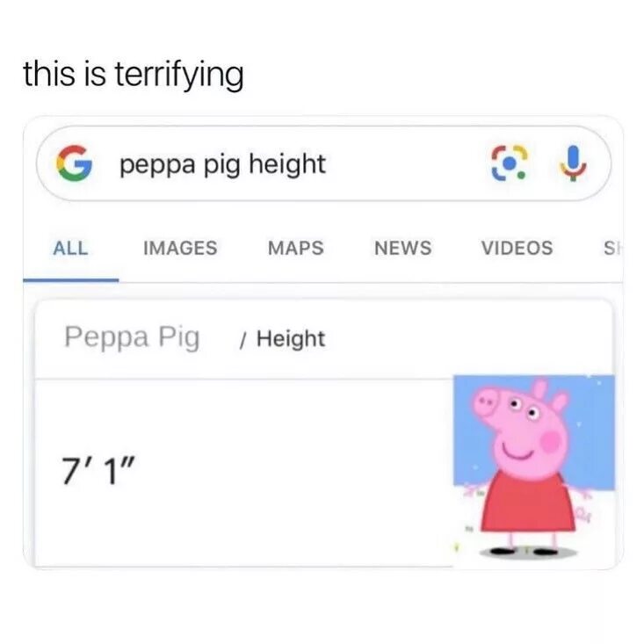Click the 7′ 1″ height answer
This screenshot has width=644, height=644.
(x=98, y=471)
